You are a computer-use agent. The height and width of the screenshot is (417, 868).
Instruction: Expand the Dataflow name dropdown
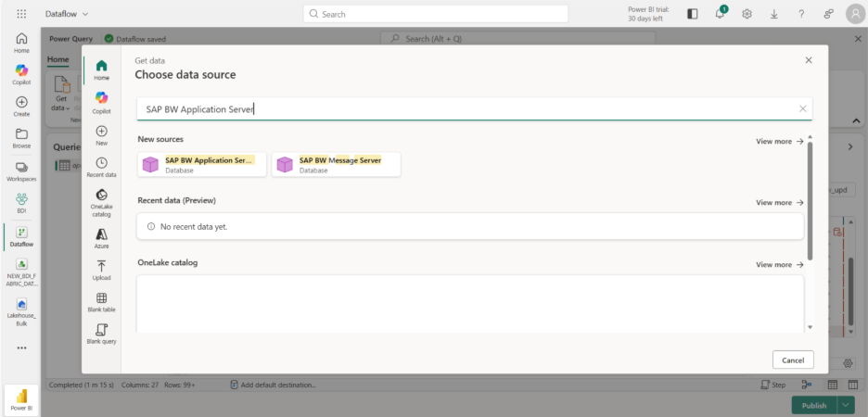point(85,14)
